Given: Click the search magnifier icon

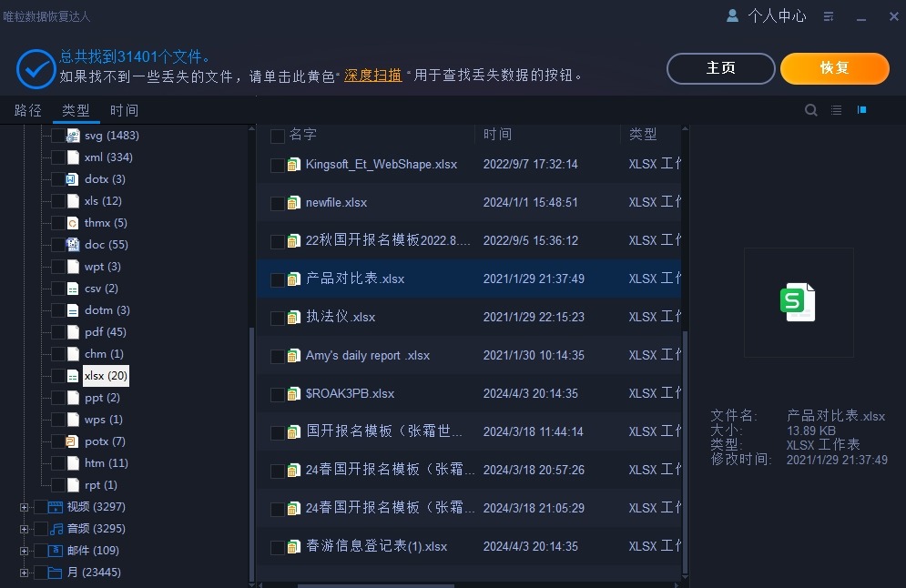Looking at the screenshot, I should coord(811,110).
